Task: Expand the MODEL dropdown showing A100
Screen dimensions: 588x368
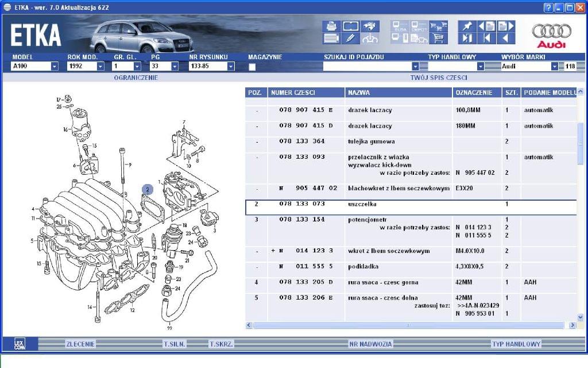Action: coord(55,67)
